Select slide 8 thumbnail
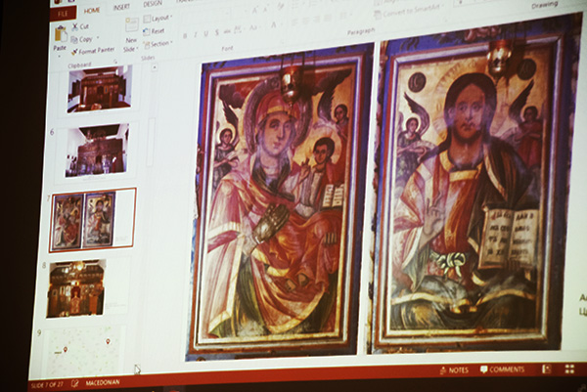The width and height of the screenshot is (587, 392). coord(76,288)
